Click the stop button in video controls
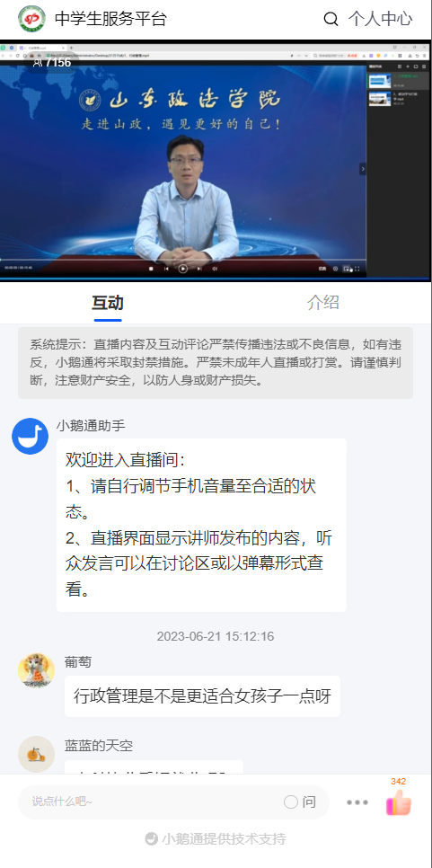 [151, 269]
